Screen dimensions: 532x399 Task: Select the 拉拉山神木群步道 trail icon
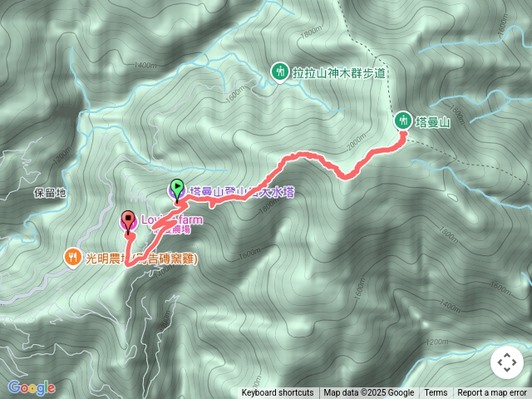280,72
